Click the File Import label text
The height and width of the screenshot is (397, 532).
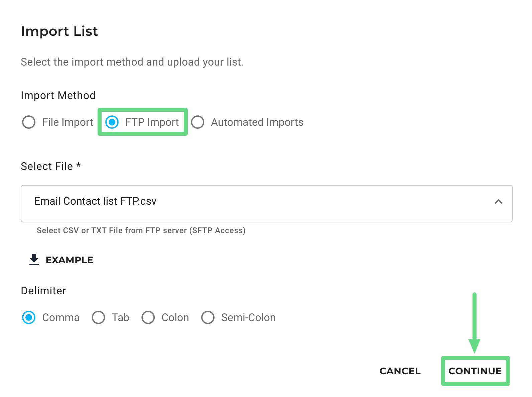68,122
